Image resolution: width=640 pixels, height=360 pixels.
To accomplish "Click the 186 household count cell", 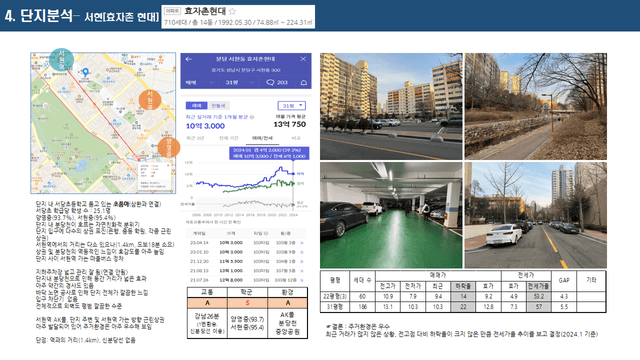I will coord(362,307).
